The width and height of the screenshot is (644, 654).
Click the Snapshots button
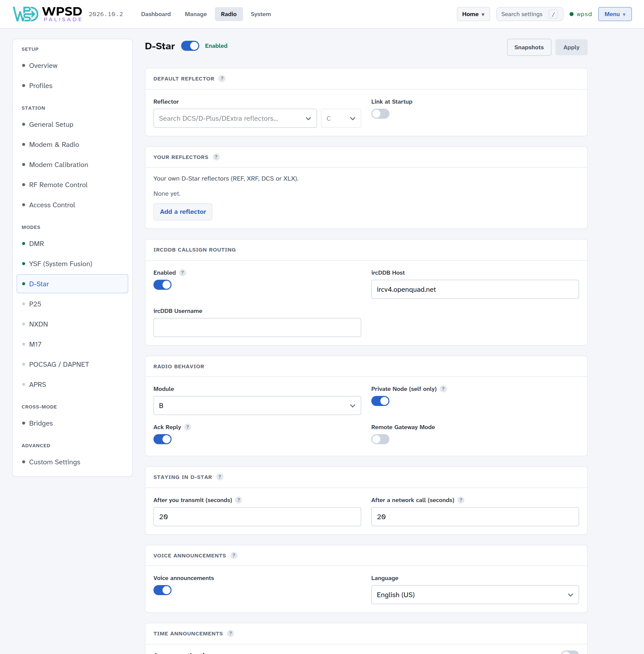(x=529, y=47)
